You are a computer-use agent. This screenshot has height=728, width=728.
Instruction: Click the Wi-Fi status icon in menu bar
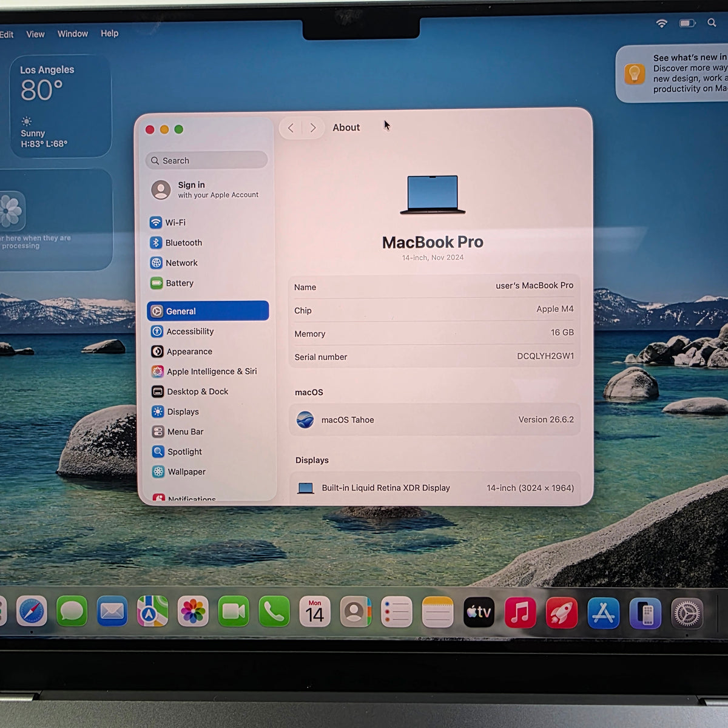point(662,23)
